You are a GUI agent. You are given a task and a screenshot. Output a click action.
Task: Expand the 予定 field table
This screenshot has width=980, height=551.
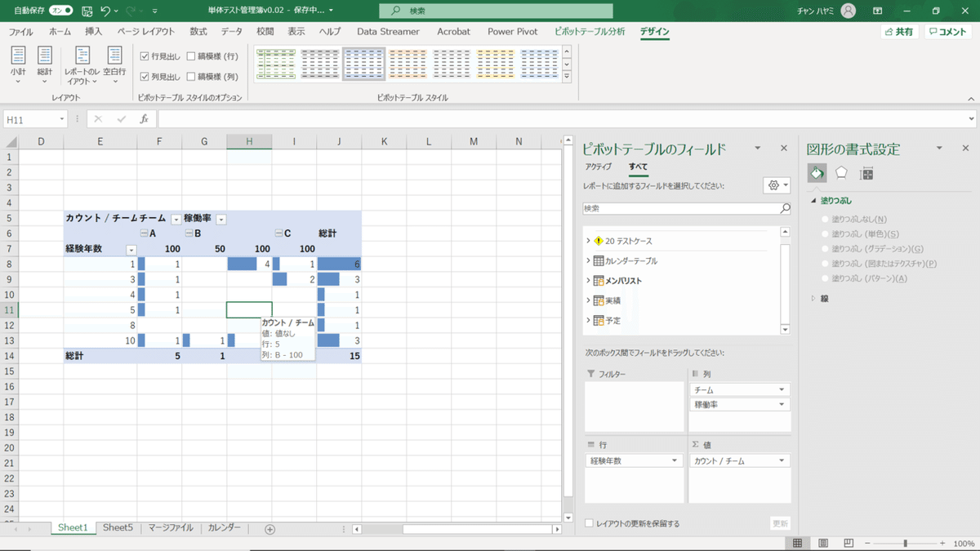(x=588, y=321)
